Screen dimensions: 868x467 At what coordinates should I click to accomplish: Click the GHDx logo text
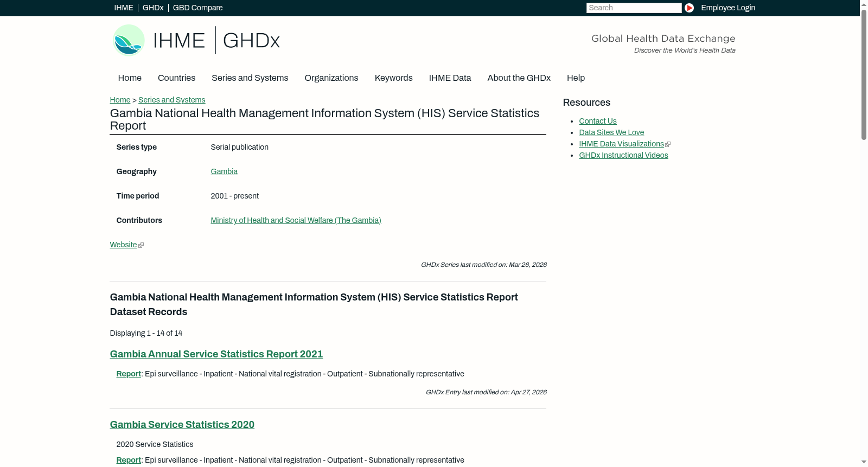(x=251, y=41)
